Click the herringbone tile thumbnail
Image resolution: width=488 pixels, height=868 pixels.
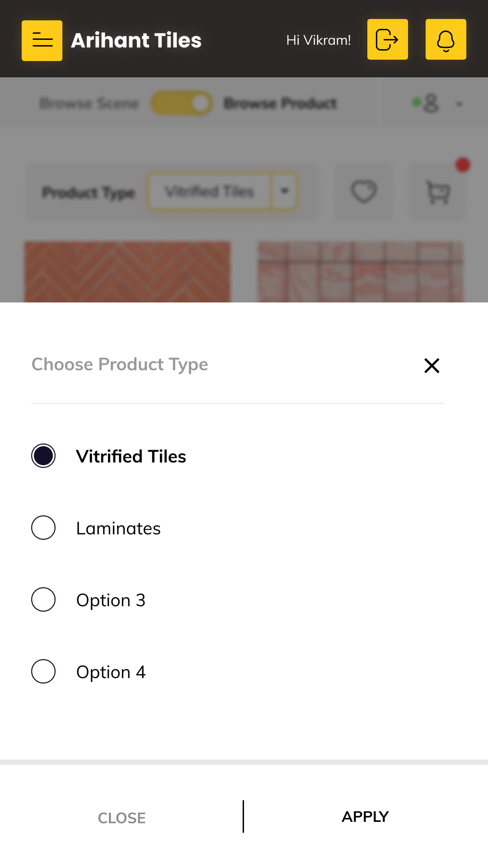tap(128, 271)
